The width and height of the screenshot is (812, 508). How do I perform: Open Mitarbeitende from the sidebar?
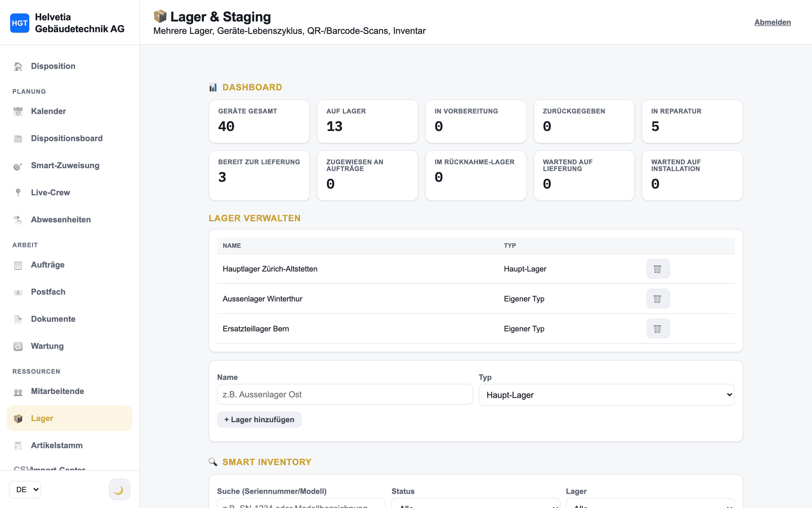[69, 391]
